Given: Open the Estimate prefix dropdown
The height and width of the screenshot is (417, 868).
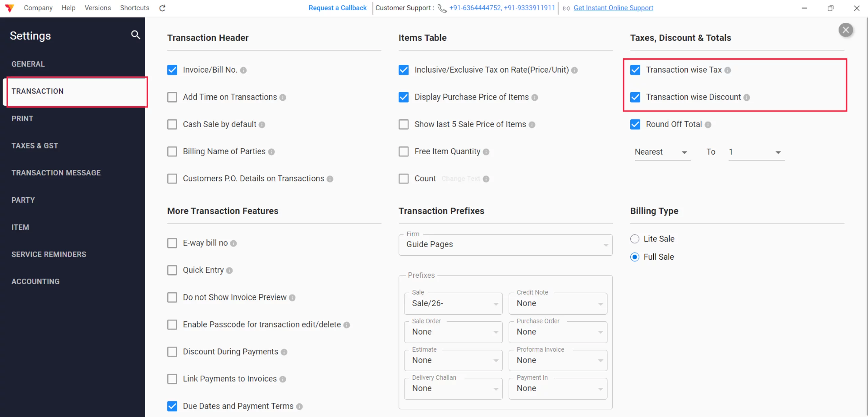Looking at the screenshot, I should [x=453, y=360].
